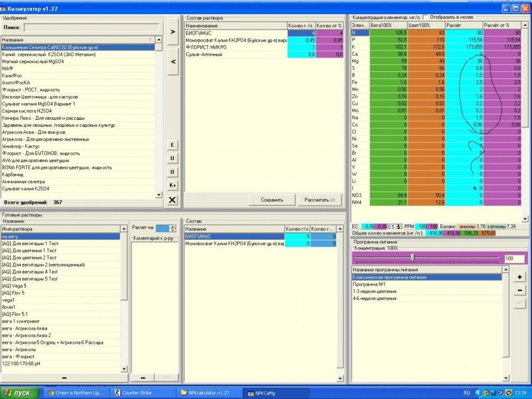
Task: Click the 'Сохранить' button
Action: [x=272, y=200]
